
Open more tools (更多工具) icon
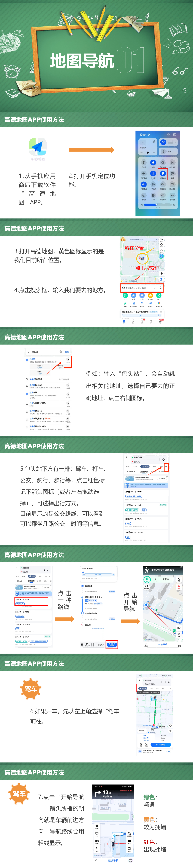tap(159, 303)
